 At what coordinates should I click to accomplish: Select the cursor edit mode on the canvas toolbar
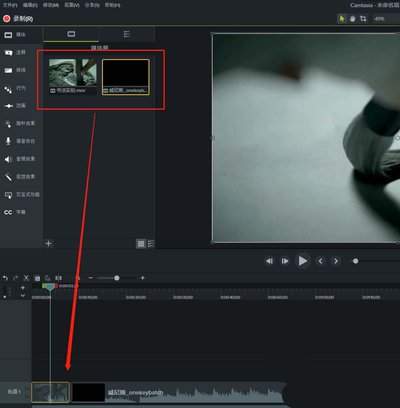[342, 19]
